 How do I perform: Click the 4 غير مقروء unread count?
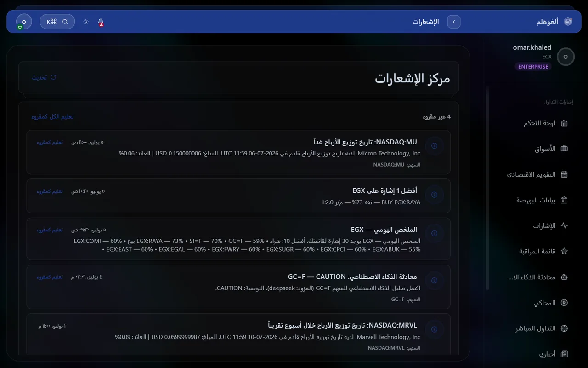tap(436, 117)
